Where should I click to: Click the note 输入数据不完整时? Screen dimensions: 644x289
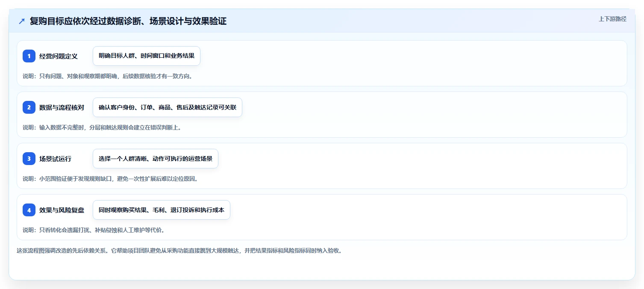pyautogui.click(x=102, y=127)
